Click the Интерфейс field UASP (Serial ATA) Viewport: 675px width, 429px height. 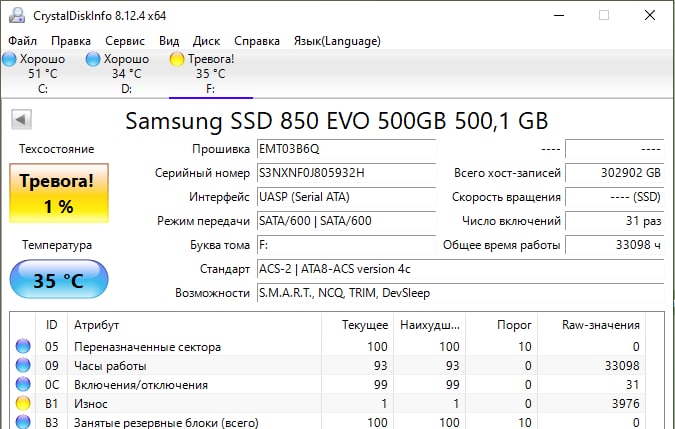pos(347,197)
